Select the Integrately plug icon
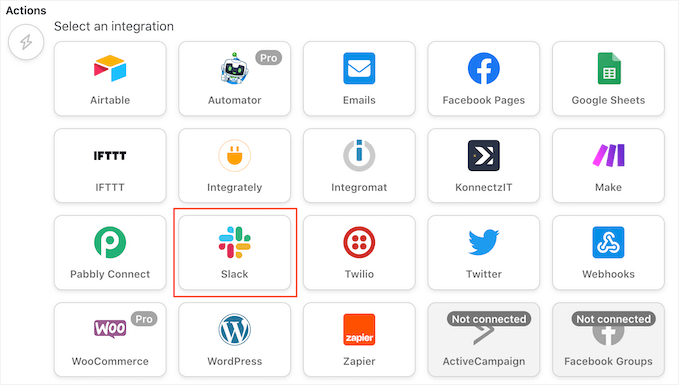This screenshot has width=680, height=387. pos(235,155)
